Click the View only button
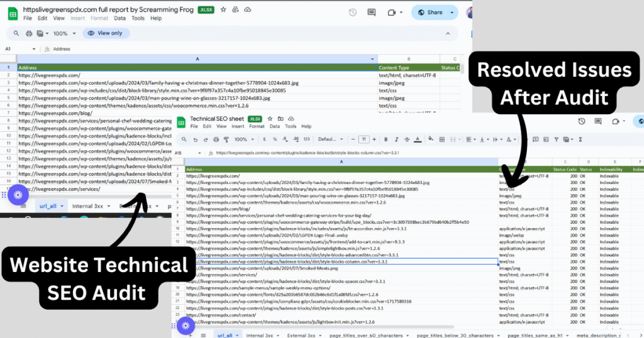Image resolution: width=644 pixels, height=338 pixels. coord(106,33)
